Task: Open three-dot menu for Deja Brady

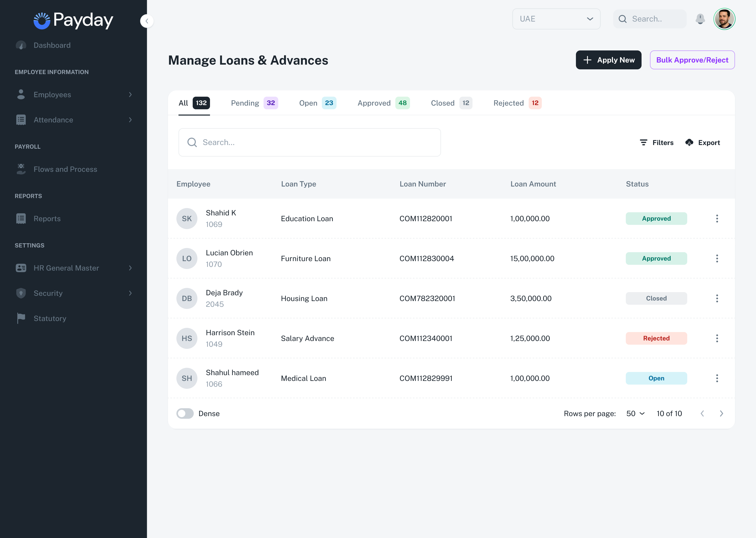Action: click(x=717, y=298)
